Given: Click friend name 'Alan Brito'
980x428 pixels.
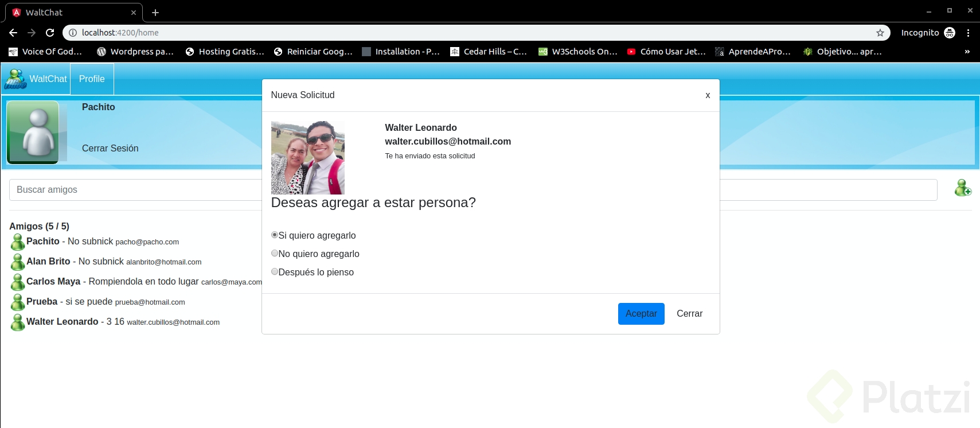Looking at the screenshot, I should [x=48, y=261].
